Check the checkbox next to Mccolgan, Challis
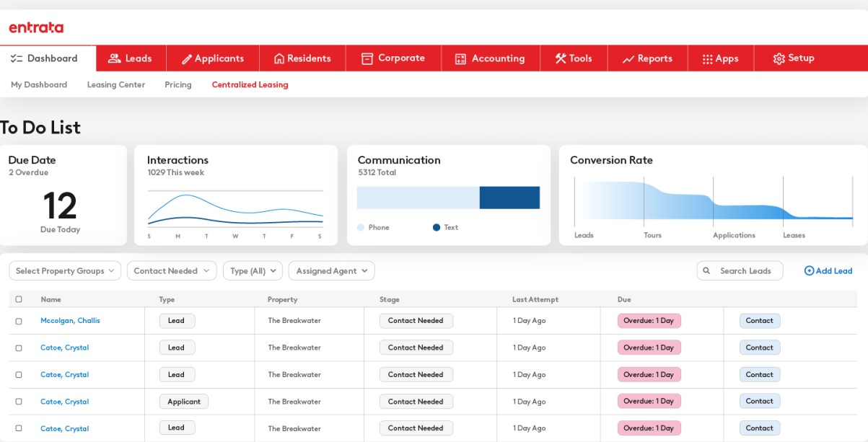Viewport: 868px width, 442px height. tap(19, 320)
